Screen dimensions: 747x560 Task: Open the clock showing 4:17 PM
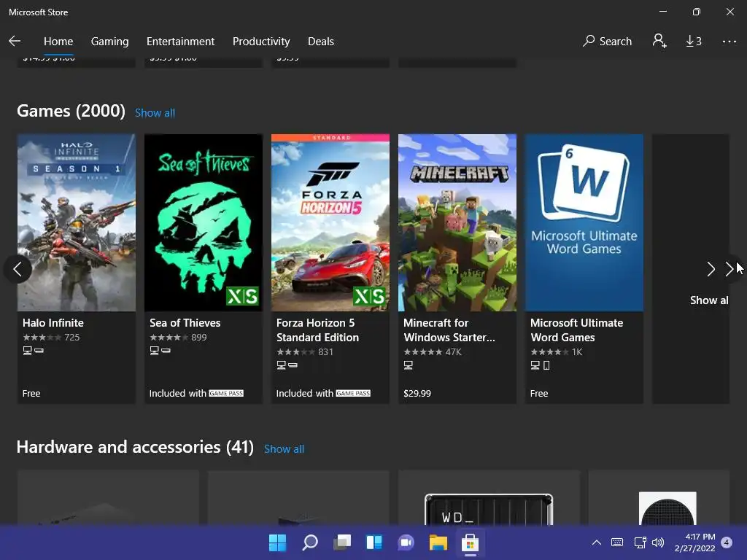(695, 542)
